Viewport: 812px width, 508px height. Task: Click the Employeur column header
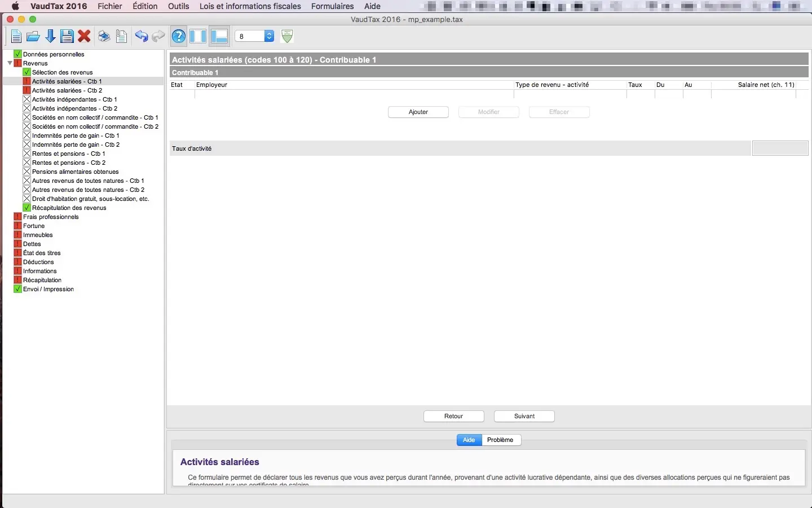[x=354, y=85]
